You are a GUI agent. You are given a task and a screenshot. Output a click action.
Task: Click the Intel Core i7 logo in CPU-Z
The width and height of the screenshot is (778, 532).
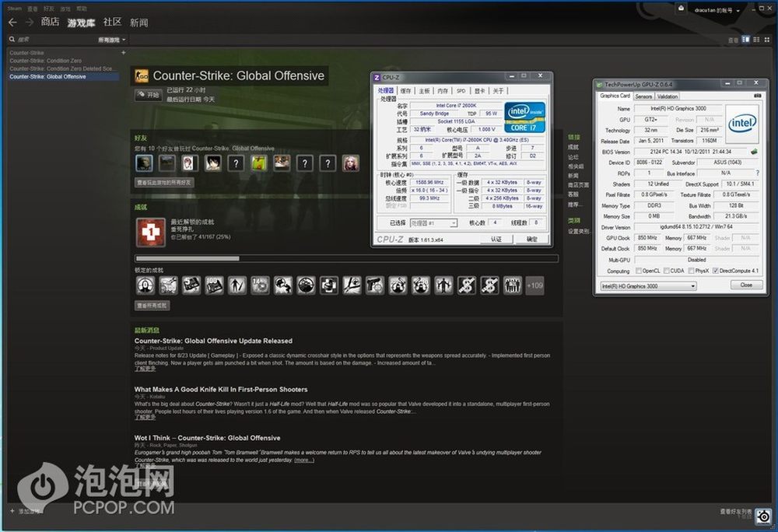524,117
